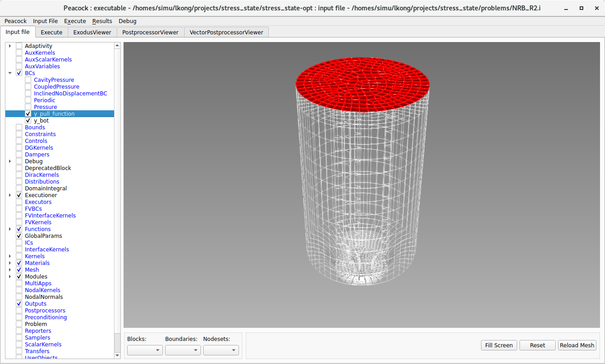Open the Boundaries dropdown
This screenshot has width=605, height=364.
tap(183, 350)
